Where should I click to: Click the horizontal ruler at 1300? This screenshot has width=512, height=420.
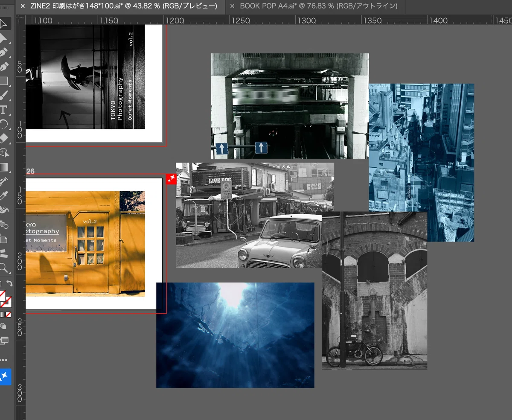point(306,20)
